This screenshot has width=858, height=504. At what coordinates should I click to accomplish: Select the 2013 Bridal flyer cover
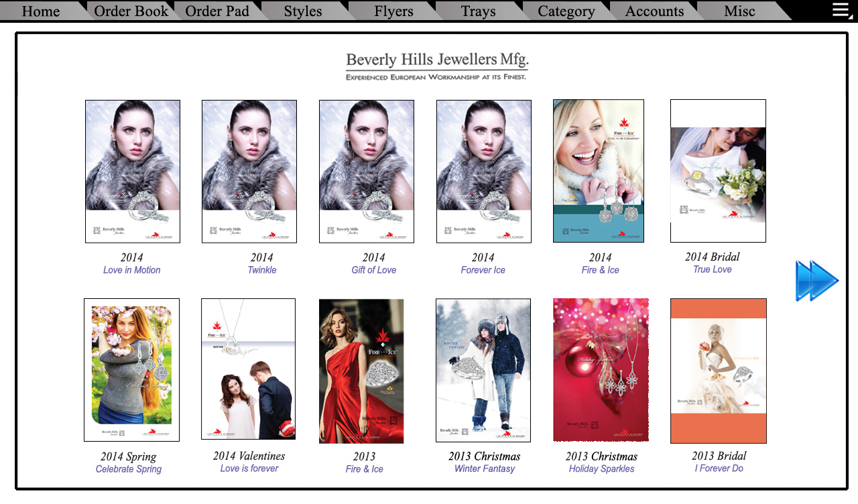719,371
